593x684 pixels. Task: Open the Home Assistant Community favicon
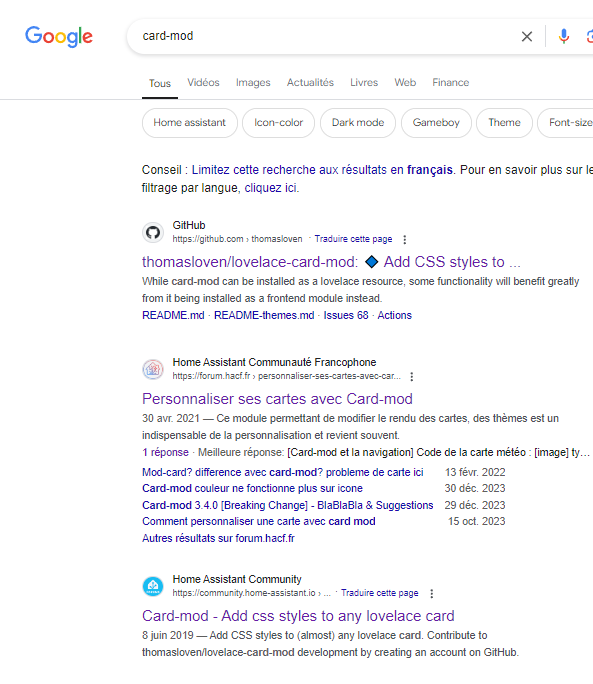pos(153,586)
